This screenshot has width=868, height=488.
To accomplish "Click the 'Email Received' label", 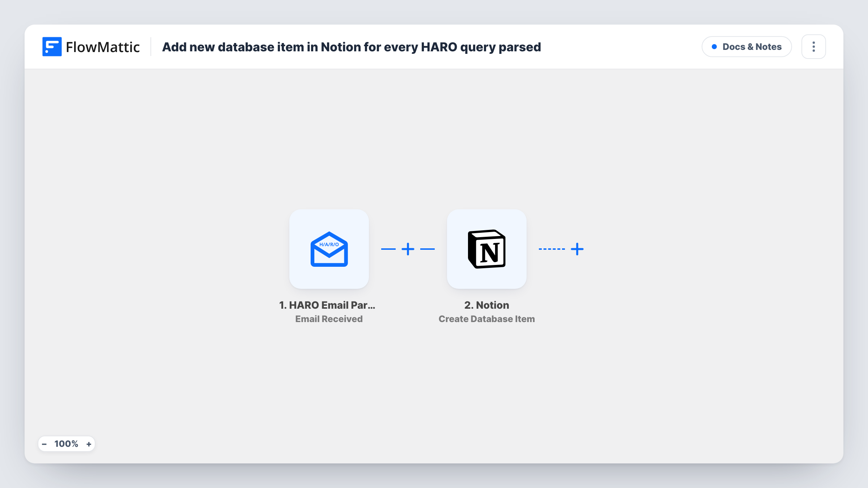I will [x=329, y=319].
